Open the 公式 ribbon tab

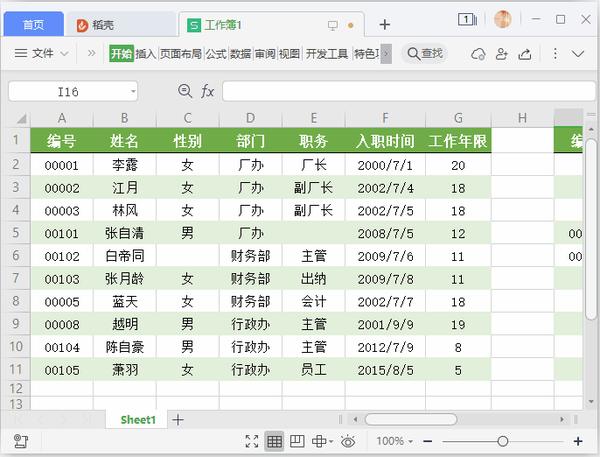(216, 54)
